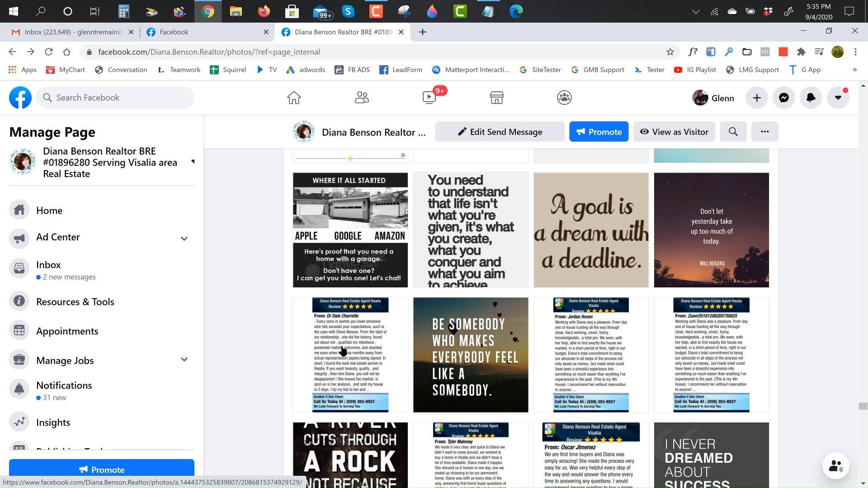Close the Gmail Inbox tab
This screenshot has height=488, width=868.
pos(131,32)
